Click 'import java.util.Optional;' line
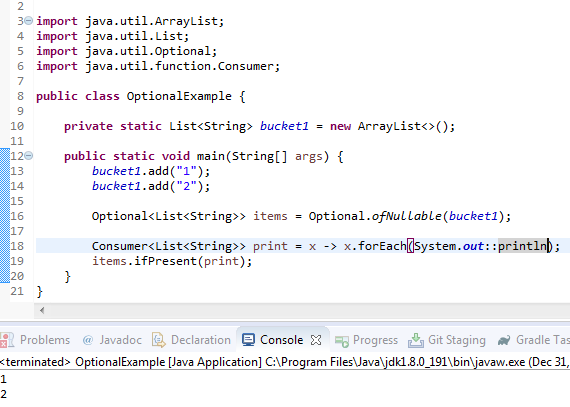The width and height of the screenshot is (570, 407). (127, 51)
